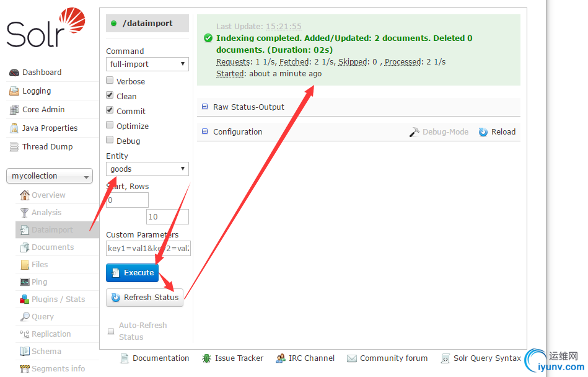Select Query in the collection menu
This screenshot has width=588, height=377.
click(x=43, y=317)
